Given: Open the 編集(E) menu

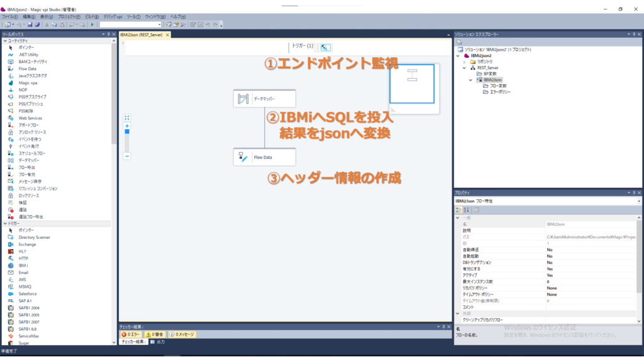Looking at the screenshot, I should 29,17.
